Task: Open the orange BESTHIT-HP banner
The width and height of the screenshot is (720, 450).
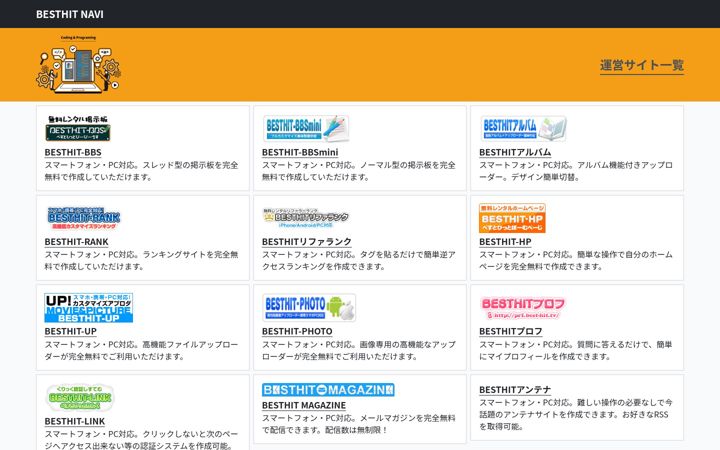Action: pos(512,218)
